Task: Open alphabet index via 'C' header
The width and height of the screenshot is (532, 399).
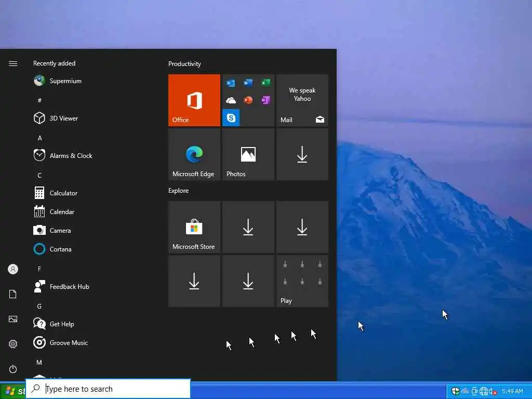Action: 39,175
